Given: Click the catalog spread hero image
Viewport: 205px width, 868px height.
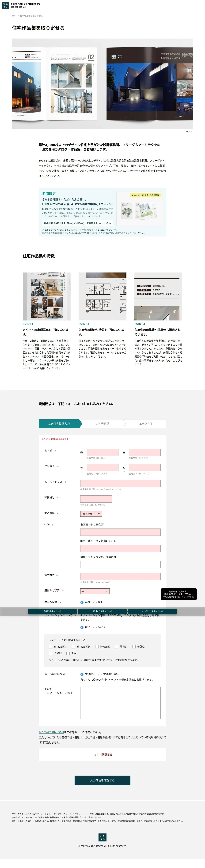Looking at the screenshot, I should [x=102, y=84].
